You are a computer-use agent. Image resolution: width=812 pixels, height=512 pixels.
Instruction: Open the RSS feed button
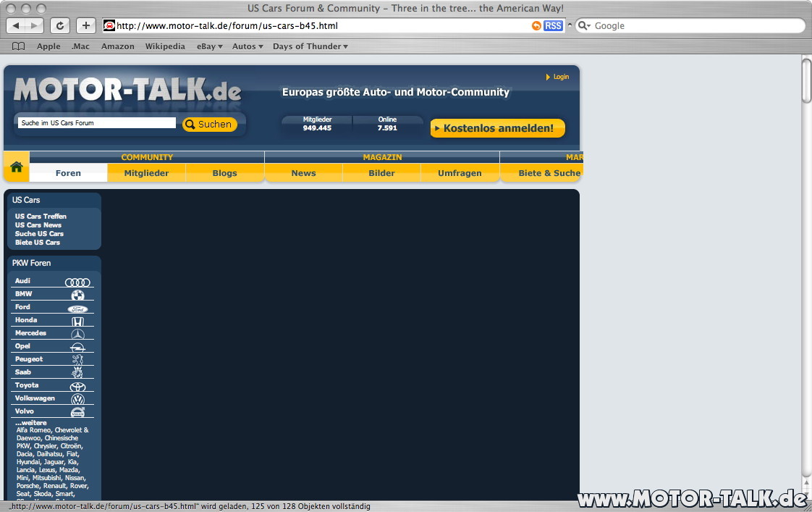coord(553,26)
